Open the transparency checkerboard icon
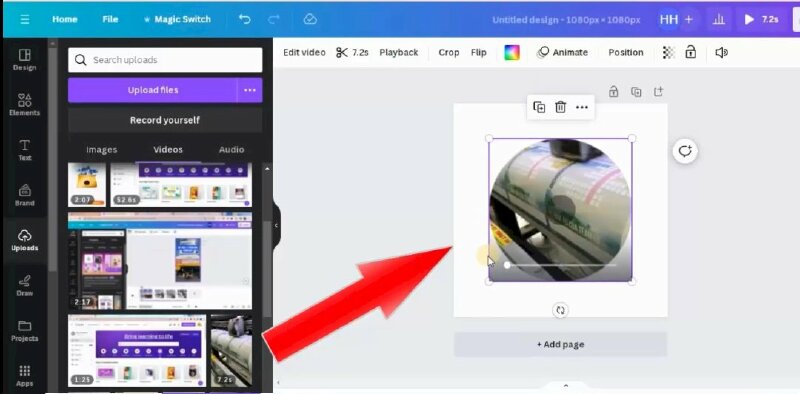 [x=668, y=53]
